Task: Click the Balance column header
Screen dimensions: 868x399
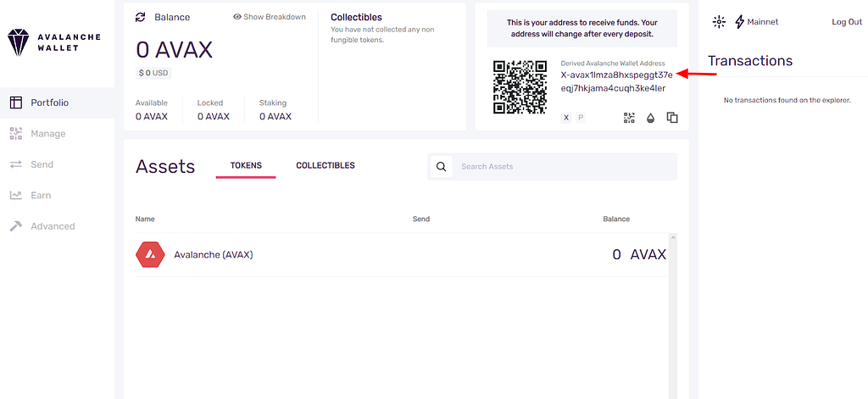Action: point(616,219)
